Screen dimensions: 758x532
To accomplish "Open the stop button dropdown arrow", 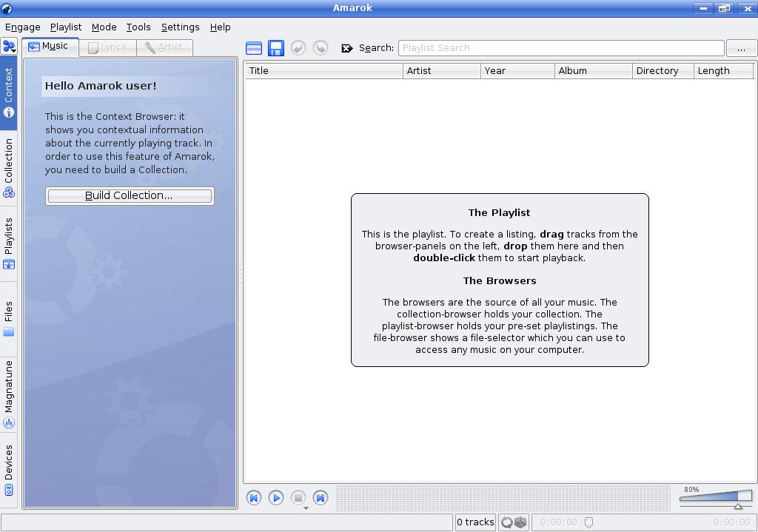I will point(306,508).
